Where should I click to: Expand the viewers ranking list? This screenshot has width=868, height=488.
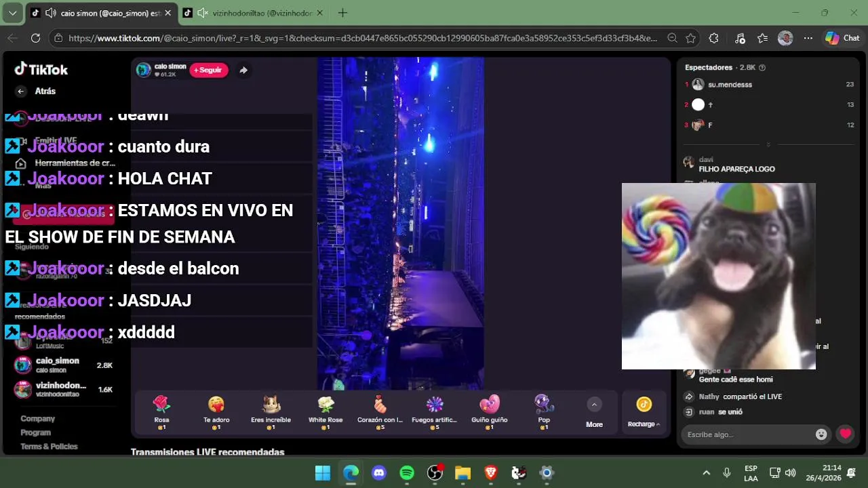pos(768,144)
